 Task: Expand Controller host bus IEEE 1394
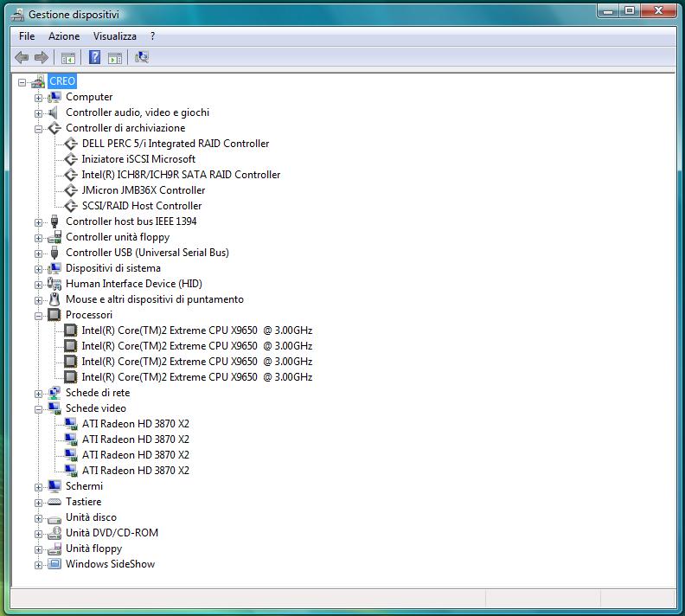coord(38,222)
